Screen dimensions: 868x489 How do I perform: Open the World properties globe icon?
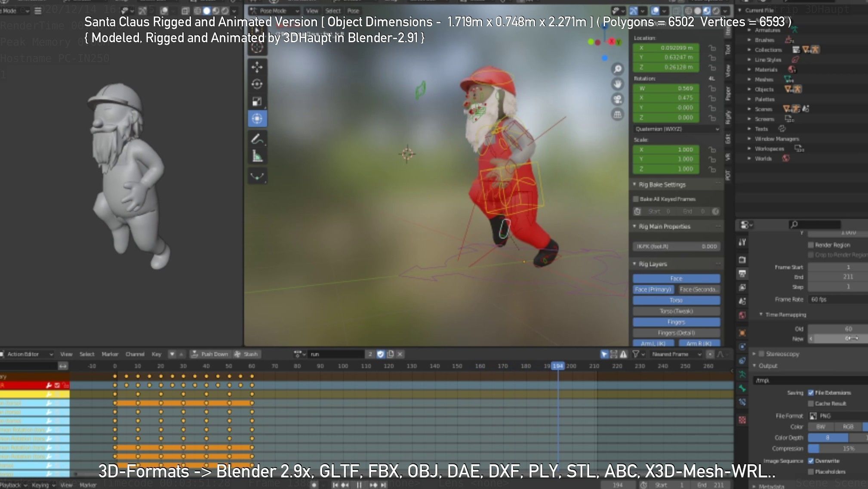pos(742,315)
